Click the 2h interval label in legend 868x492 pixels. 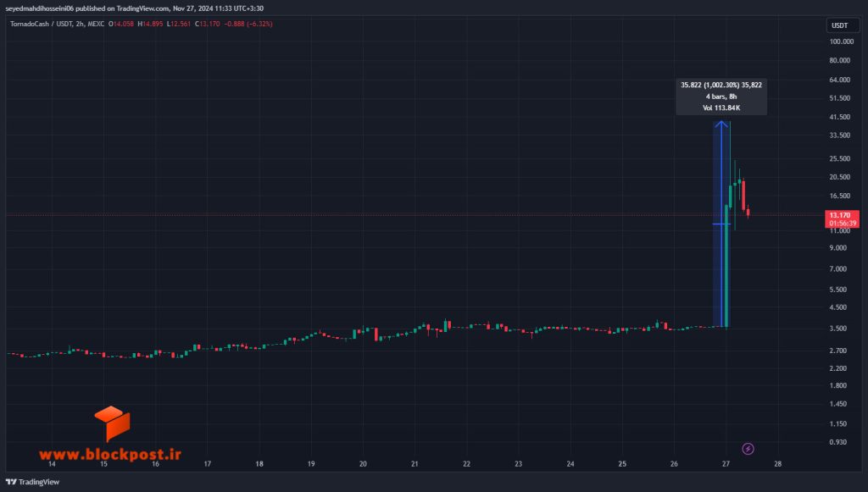pos(80,25)
